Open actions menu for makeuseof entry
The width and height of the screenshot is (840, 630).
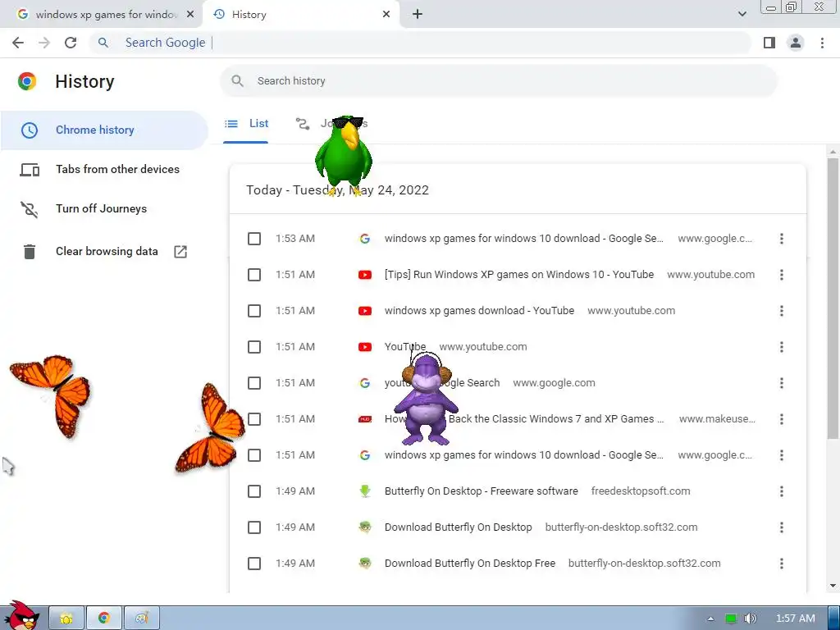(x=782, y=419)
